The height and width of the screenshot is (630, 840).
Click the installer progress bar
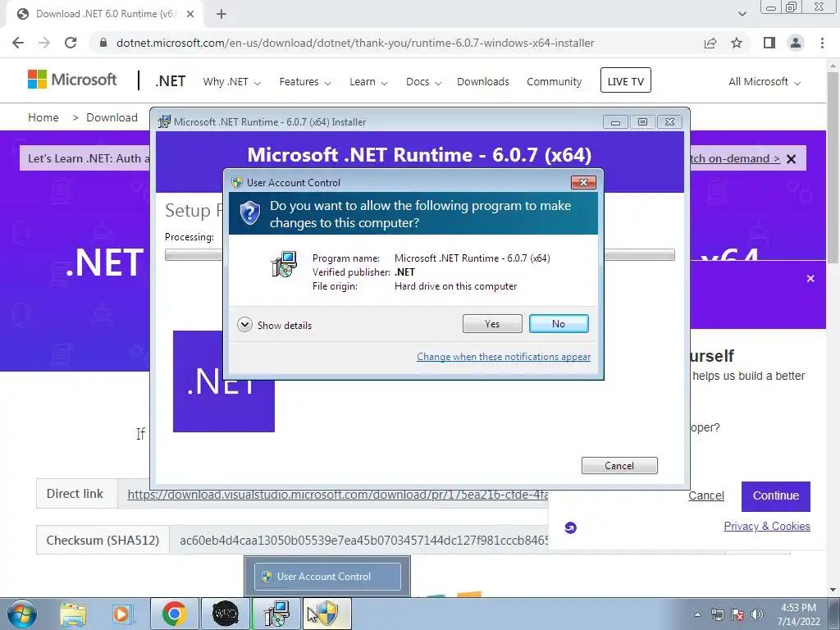(419, 255)
